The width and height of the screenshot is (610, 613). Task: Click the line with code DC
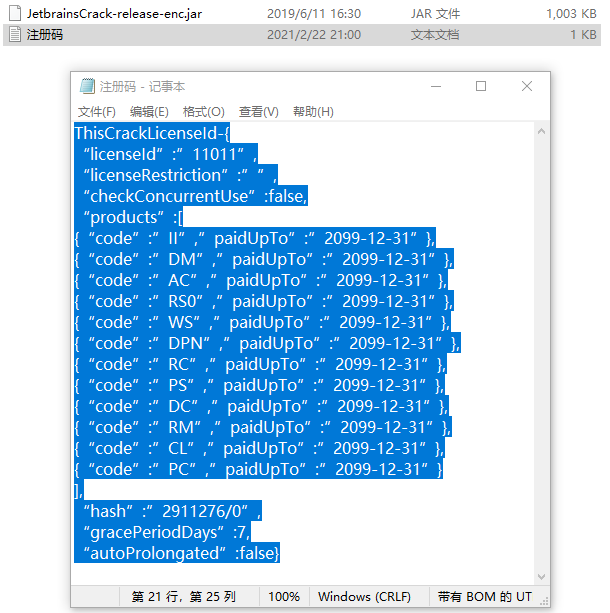pos(262,406)
